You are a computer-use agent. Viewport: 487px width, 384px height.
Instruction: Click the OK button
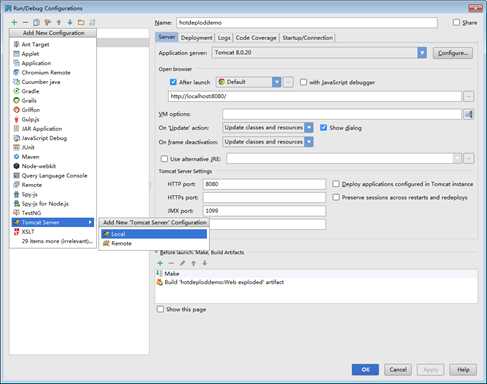coord(365,370)
